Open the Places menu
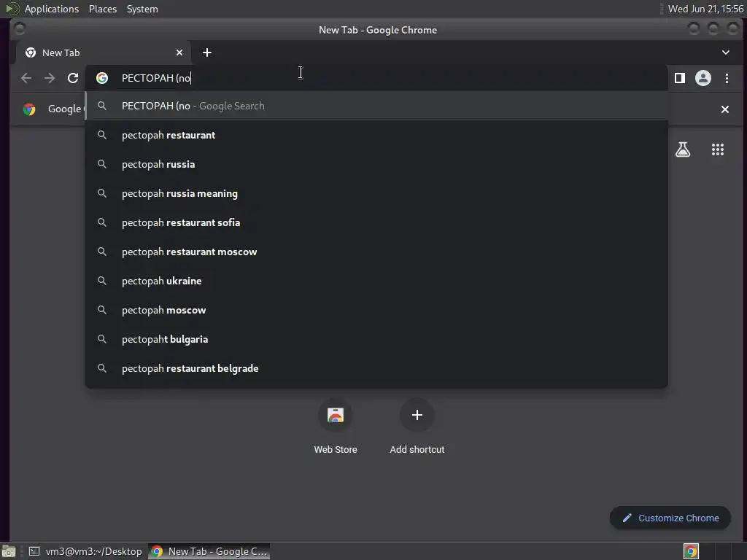This screenshot has width=747, height=560. tap(102, 9)
